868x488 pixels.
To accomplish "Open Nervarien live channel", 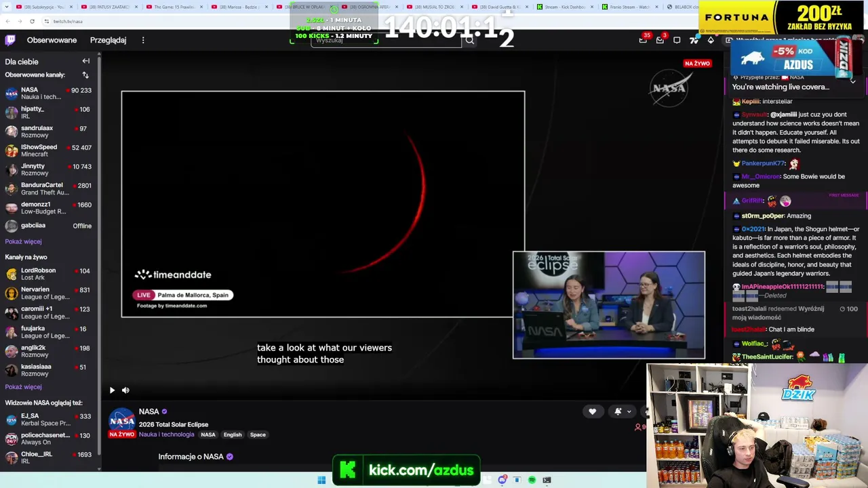I will [x=49, y=293].
